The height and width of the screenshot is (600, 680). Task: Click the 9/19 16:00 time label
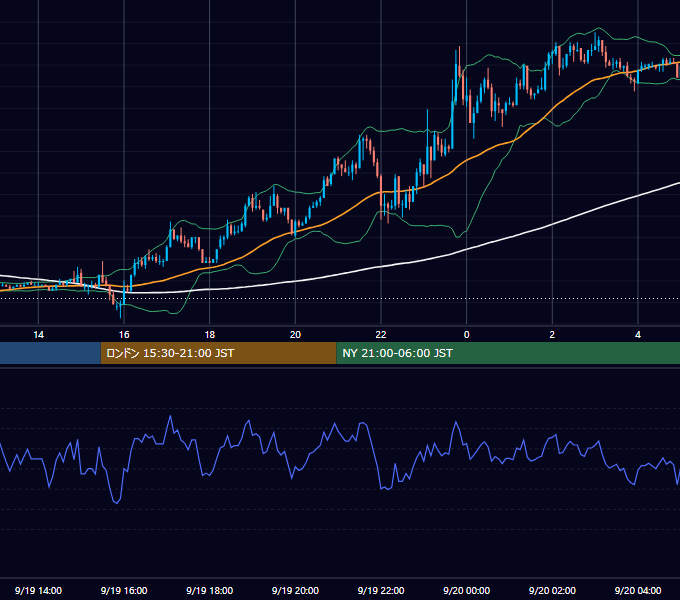click(x=124, y=590)
